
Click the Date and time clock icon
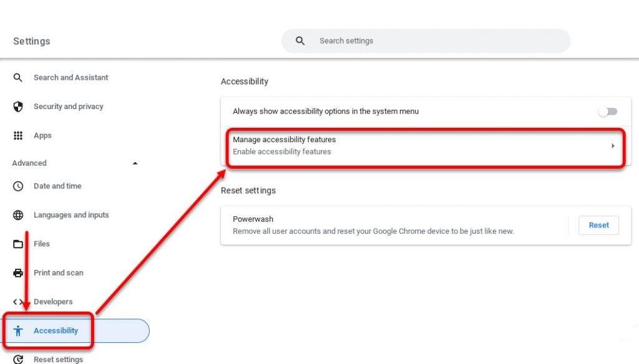17,186
